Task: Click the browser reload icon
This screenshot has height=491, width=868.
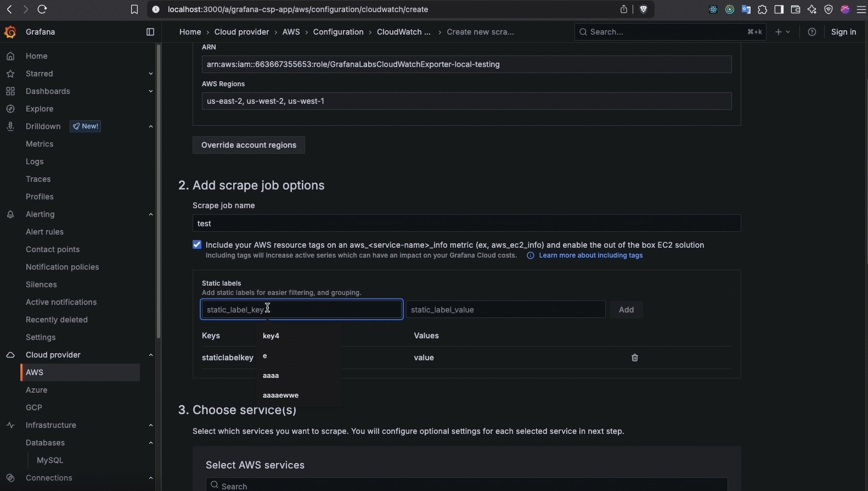Action: pos(42,9)
